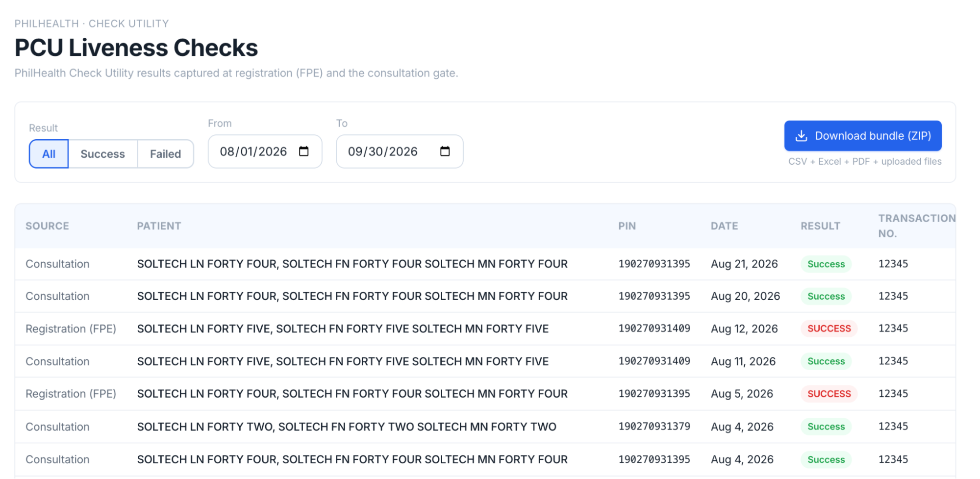Viewport: 980px width, 479px height.
Task: Click the red SUCCESS badge for Aug 5, 2026
Action: click(x=829, y=394)
